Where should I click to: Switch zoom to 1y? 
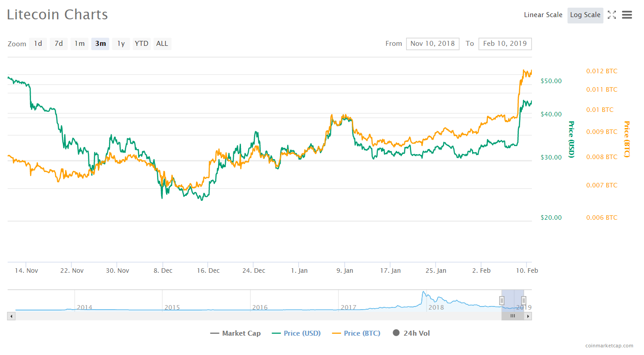[x=121, y=44]
